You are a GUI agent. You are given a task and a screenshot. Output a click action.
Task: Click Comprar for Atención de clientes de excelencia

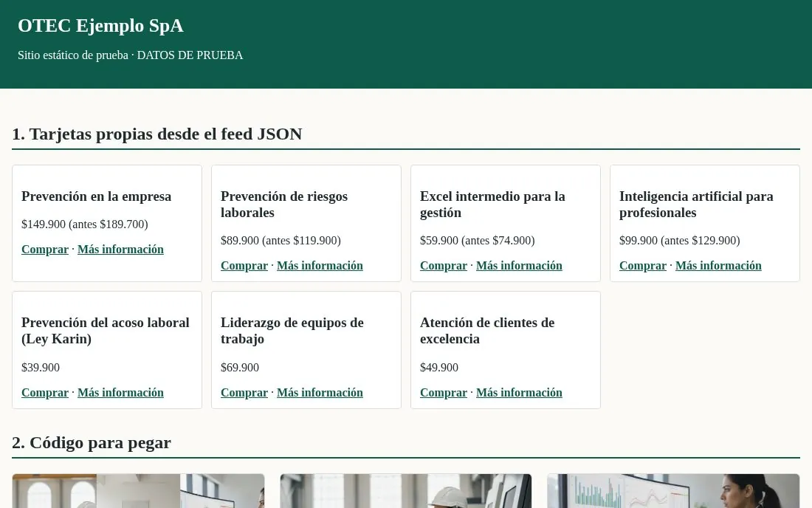coord(444,393)
